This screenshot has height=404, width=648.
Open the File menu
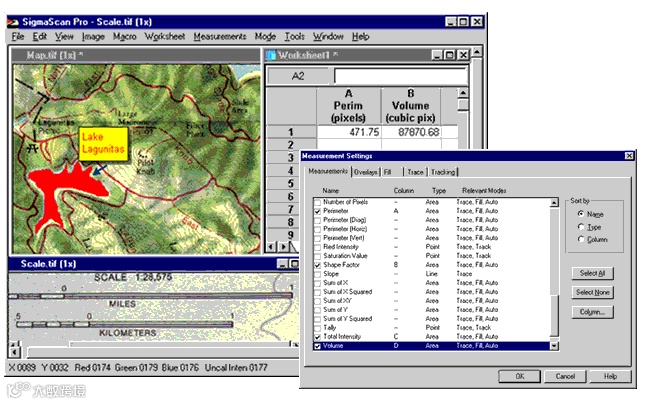(x=18, y=37)
